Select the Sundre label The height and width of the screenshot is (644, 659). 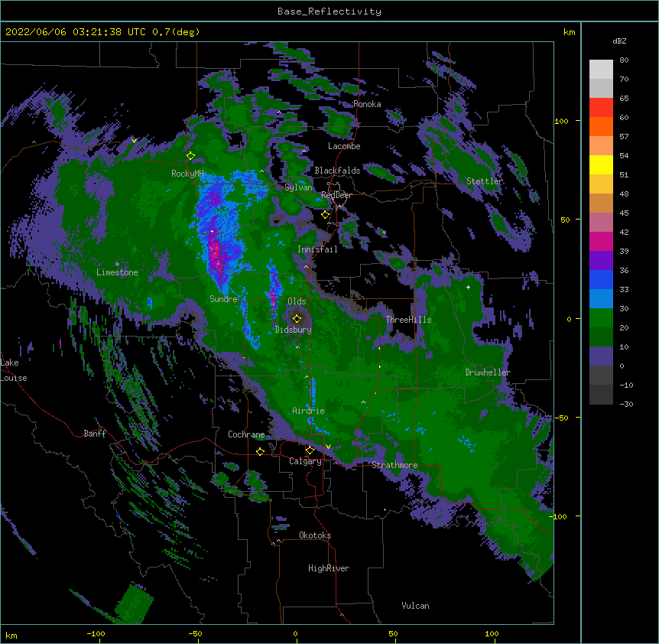tap(223, 299)
